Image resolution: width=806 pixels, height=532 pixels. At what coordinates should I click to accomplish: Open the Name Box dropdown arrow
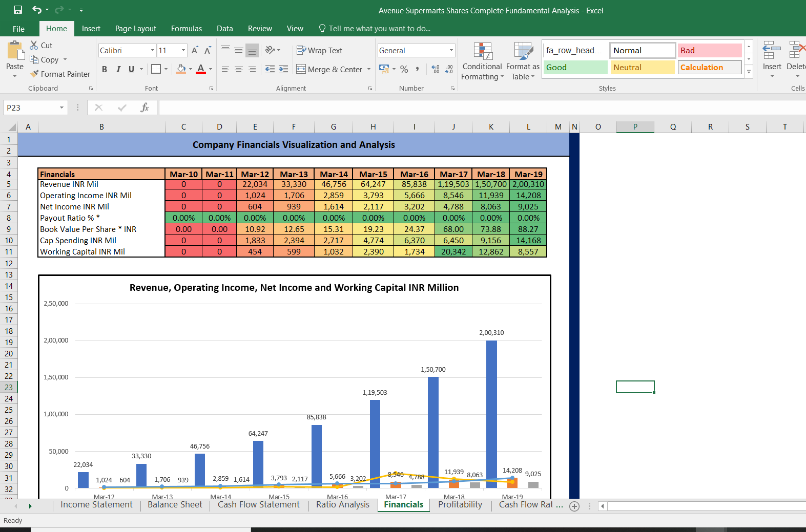coord(61,108)
